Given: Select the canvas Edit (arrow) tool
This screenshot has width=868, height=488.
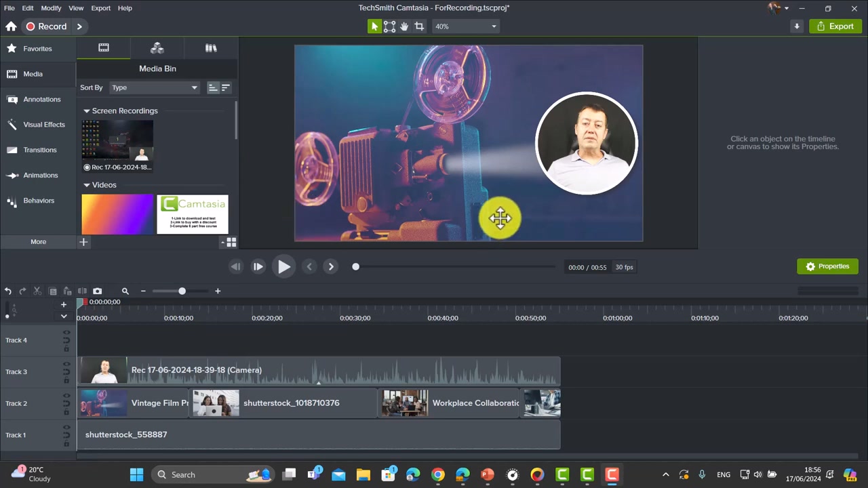Looking at the screenshot, I should pyautogui.click(x=374, y=26).
